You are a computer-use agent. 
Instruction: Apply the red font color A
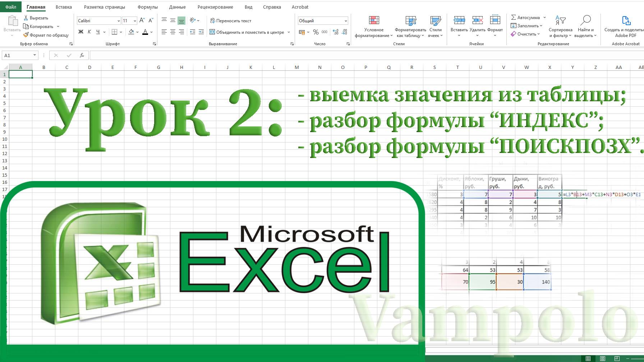coord(145,32)
